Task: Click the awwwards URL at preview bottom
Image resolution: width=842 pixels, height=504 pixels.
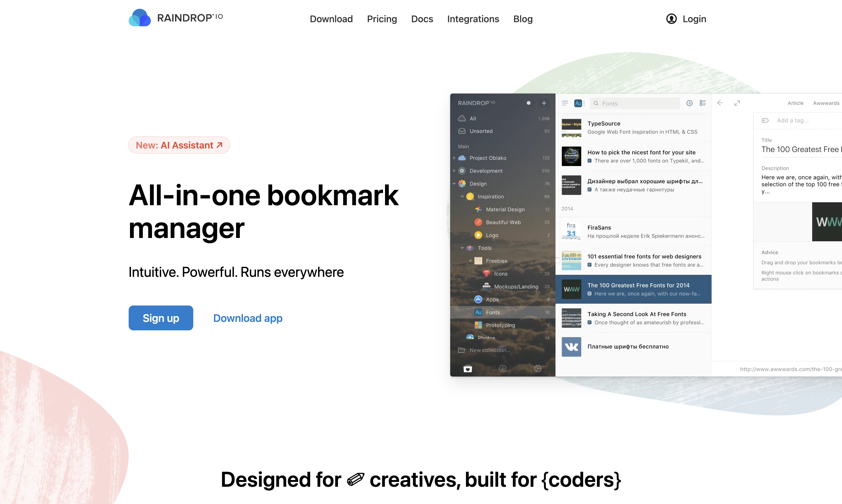Action: (791, 369)
